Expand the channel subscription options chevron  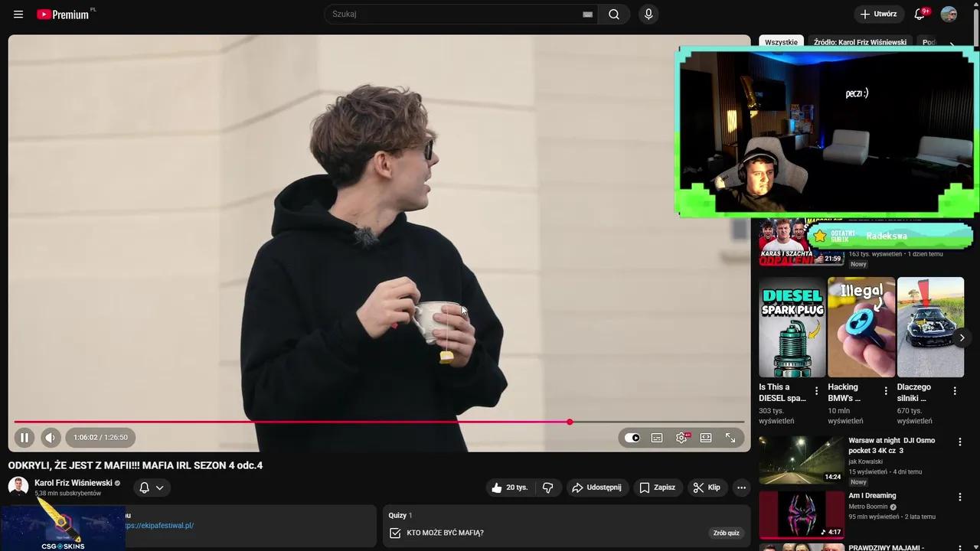click(160, 487)
